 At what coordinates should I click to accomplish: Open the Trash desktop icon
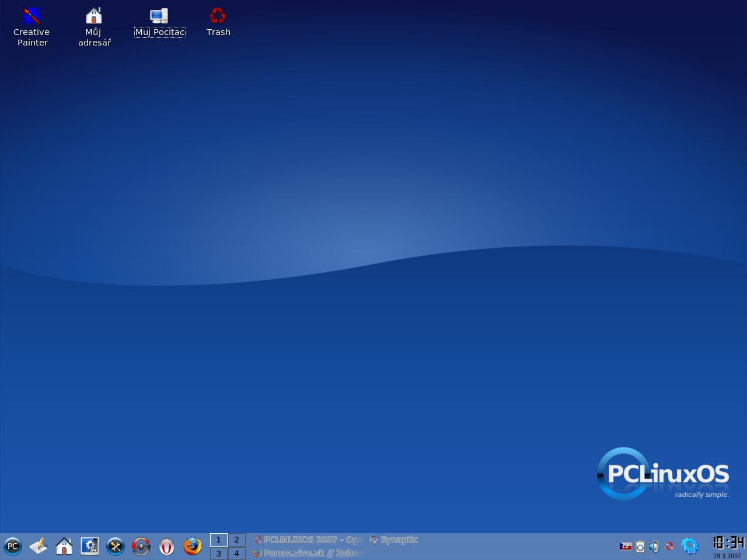click(x=218, y=22)
